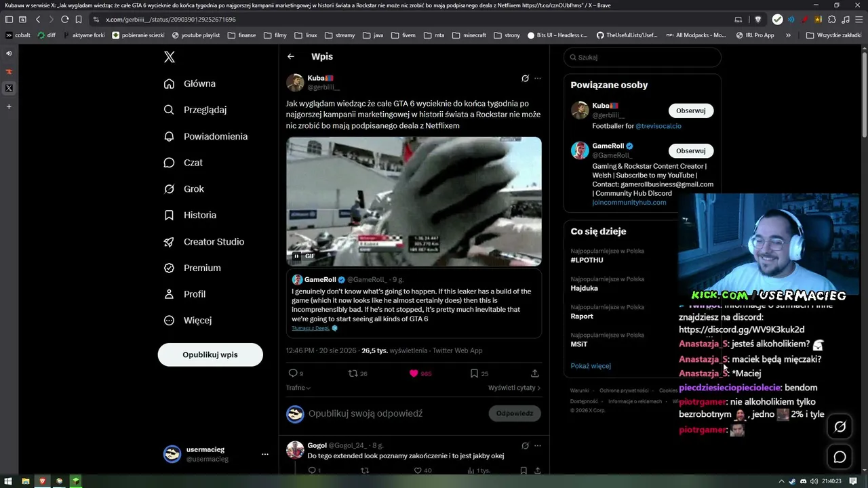Repost Kuba's post
Screen dimensions: 868x488
coord(353,373)
